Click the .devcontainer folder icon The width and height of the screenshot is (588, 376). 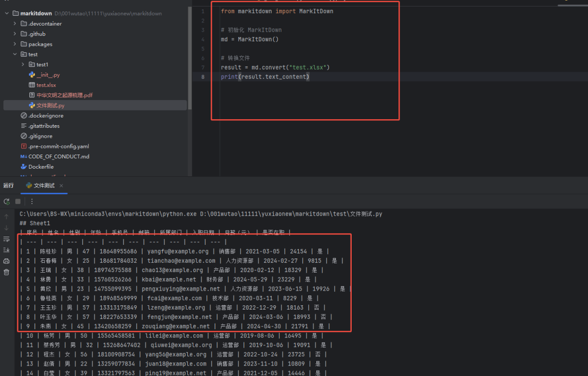(x=23, y=23)
